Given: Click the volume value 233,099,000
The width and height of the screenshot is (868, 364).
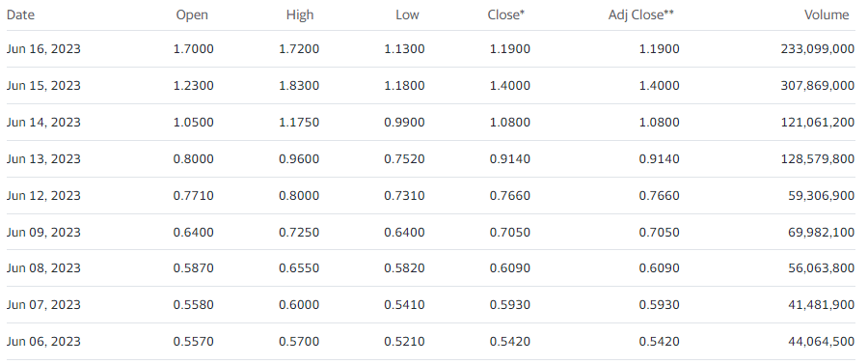Looking at the screenshot, I should pyautogui.click(x=818, y=48).
